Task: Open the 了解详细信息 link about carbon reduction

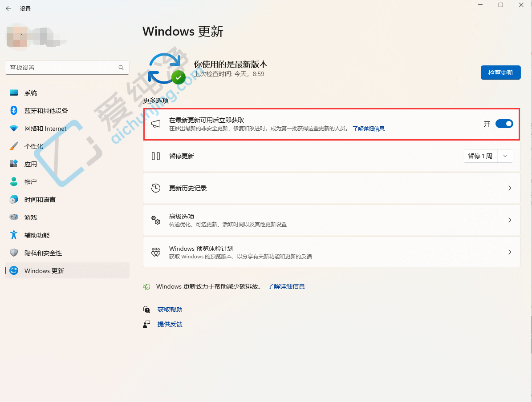Action: (x=286, y=286)
